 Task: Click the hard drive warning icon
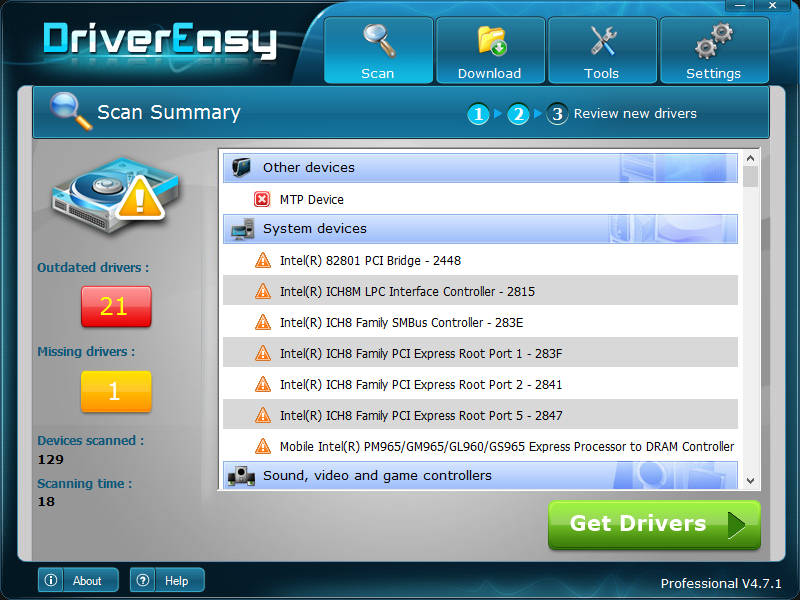tap(115, 195)
